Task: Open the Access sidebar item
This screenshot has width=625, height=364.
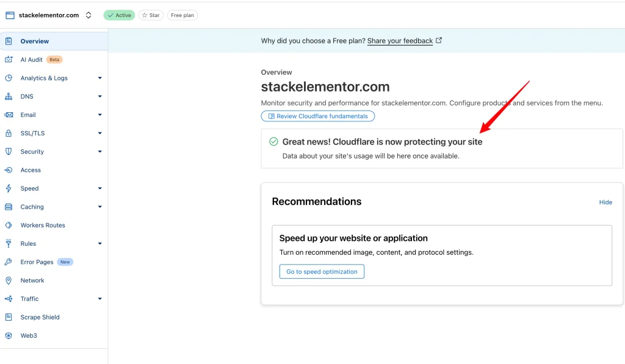Action: point(54,170)
